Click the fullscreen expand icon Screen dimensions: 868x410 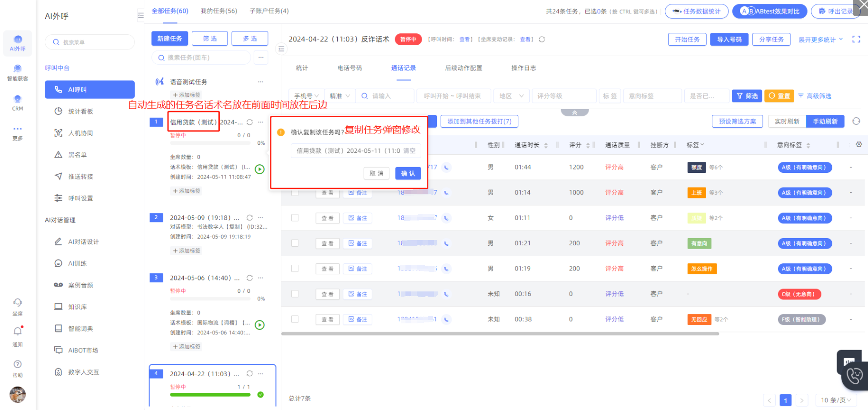856,39
